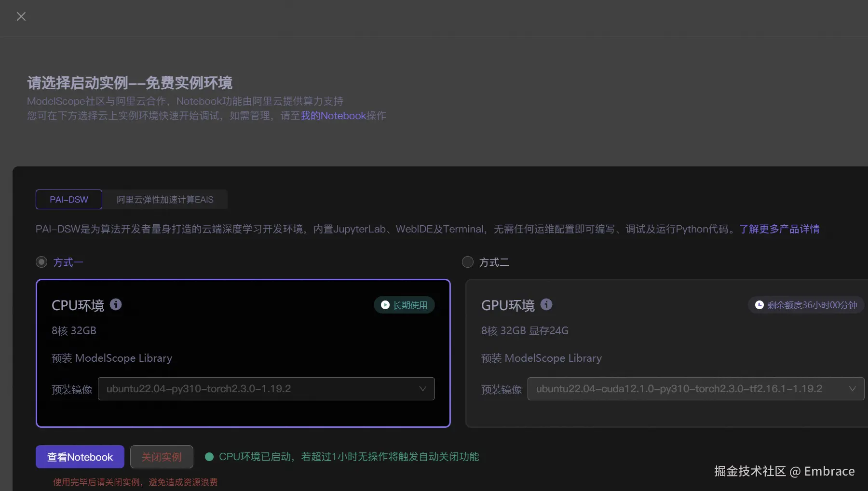
Task: Click the GPU环境 card heading
Action: point(508,305)
